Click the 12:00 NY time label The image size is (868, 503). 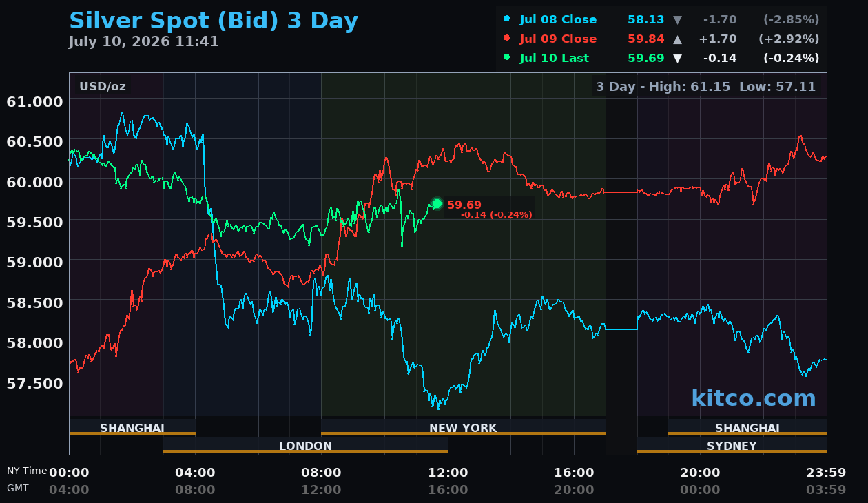point(448,473)
